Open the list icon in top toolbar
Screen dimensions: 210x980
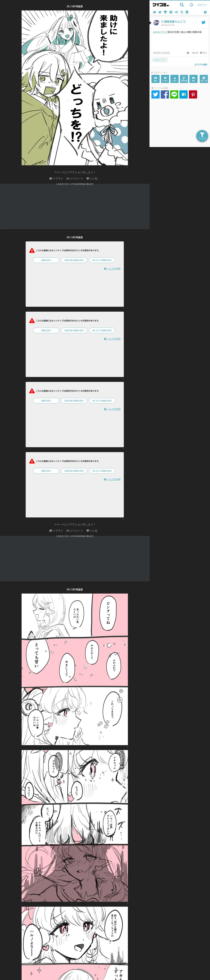click(x=171, y=12)
